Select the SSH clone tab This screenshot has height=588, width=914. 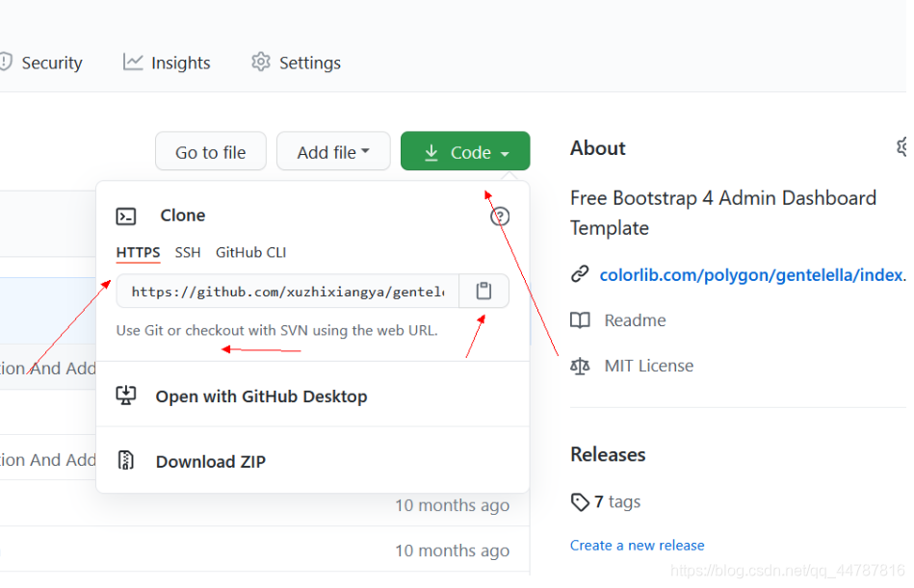pos(188,253)
